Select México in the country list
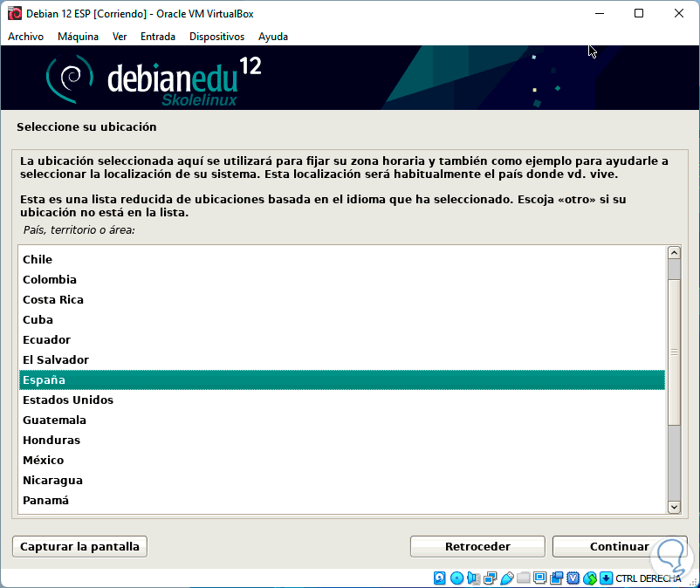Image resolution: width=700 pixels, height=588 pixels. [x=342, y=461]
